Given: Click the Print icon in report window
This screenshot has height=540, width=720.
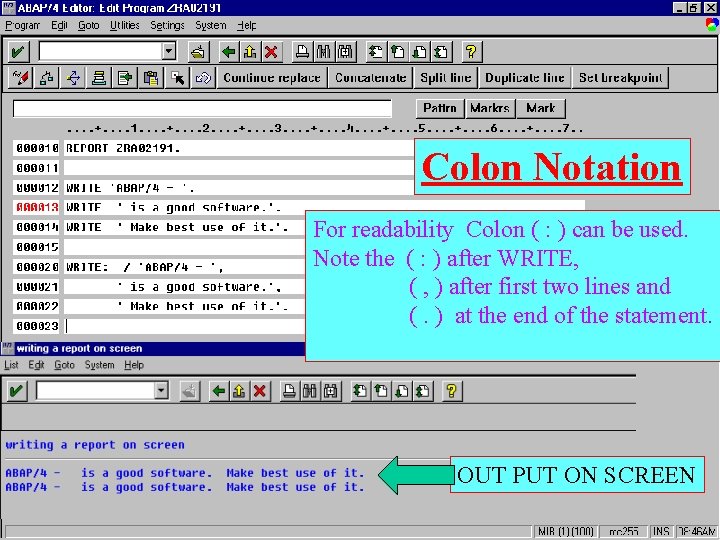Looking at the screenshot, I should pyautogui.click(x=289, y=391).
